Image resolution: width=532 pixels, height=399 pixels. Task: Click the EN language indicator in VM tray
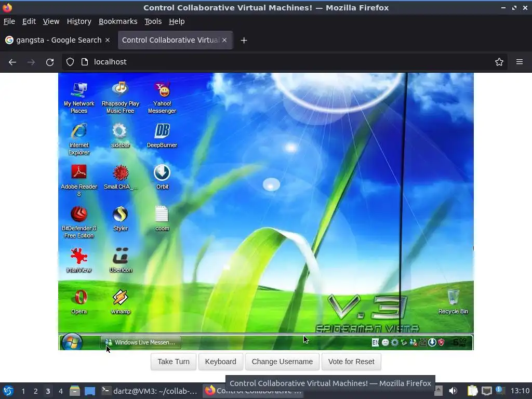tap(375, 342)
